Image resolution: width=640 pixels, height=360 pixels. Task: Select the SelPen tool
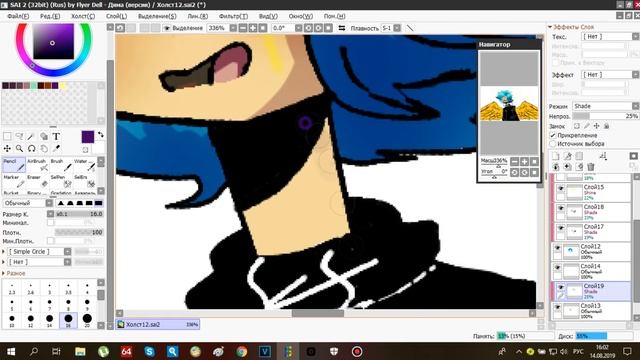(x=61, y=181)
